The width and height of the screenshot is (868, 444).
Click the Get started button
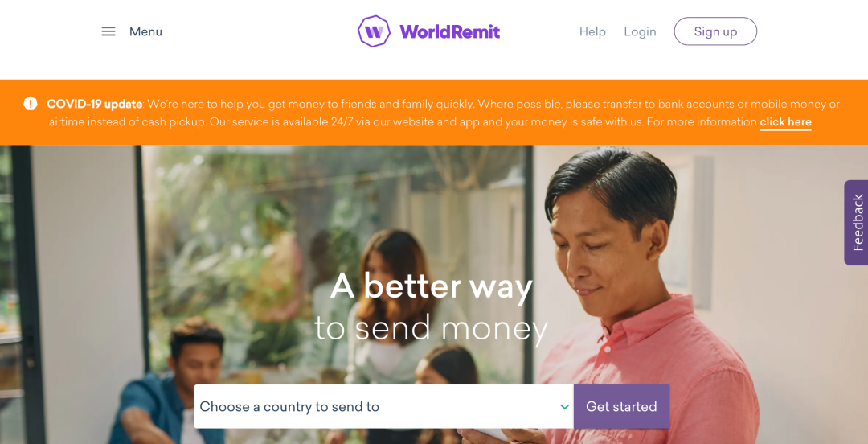621,407
